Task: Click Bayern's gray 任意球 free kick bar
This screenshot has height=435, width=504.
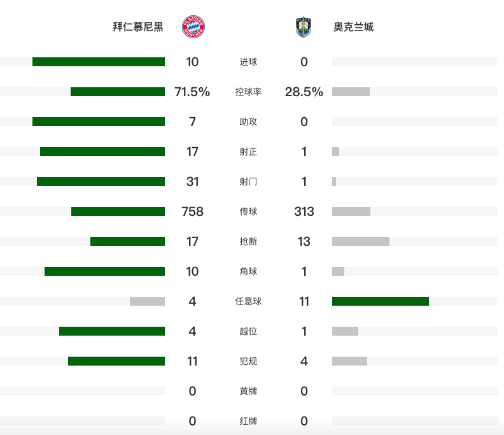Action: (x=147, y=301)
